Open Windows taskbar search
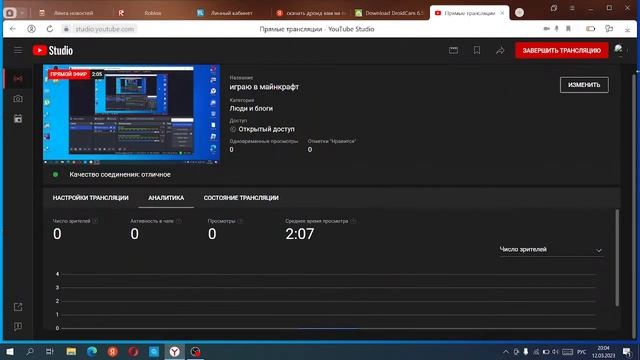 coord(30,351)
